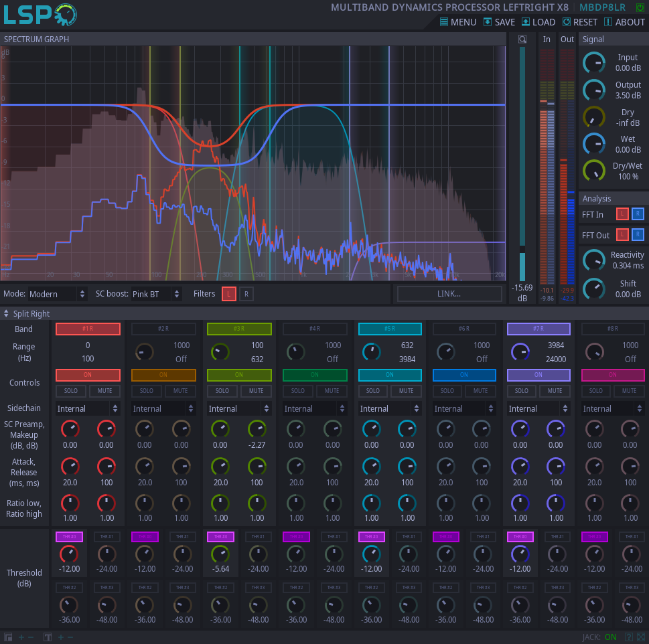The image size is (649, 644).
Task: Click the band #1R attack knob showing 20.0
Action: 70,467
